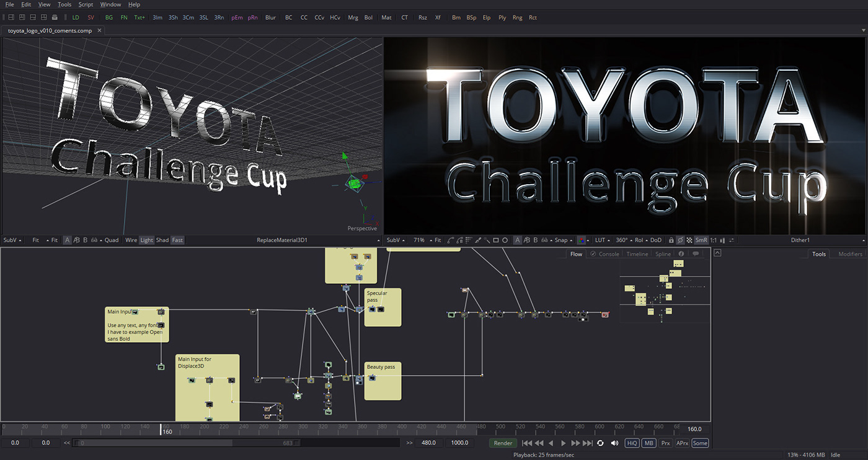Add a Matte Control node with Mat
868x460 pixels.
[386, 17]
